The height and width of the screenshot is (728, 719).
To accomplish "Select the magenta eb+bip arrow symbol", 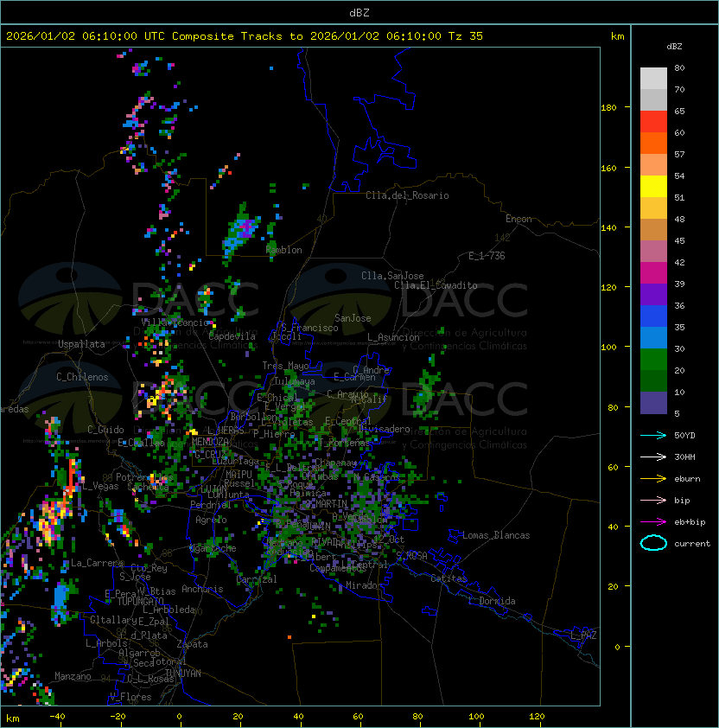I will (653, 521).
